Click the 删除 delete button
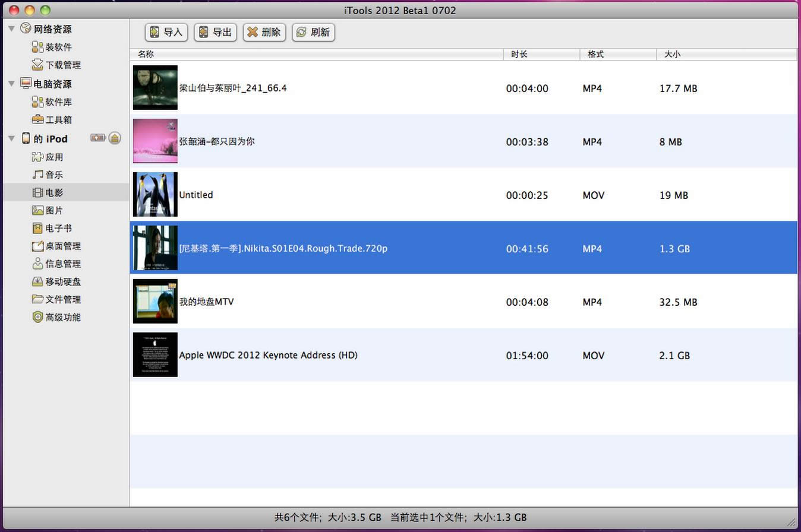Screen dimensions: 801x532 coord(264,32)
